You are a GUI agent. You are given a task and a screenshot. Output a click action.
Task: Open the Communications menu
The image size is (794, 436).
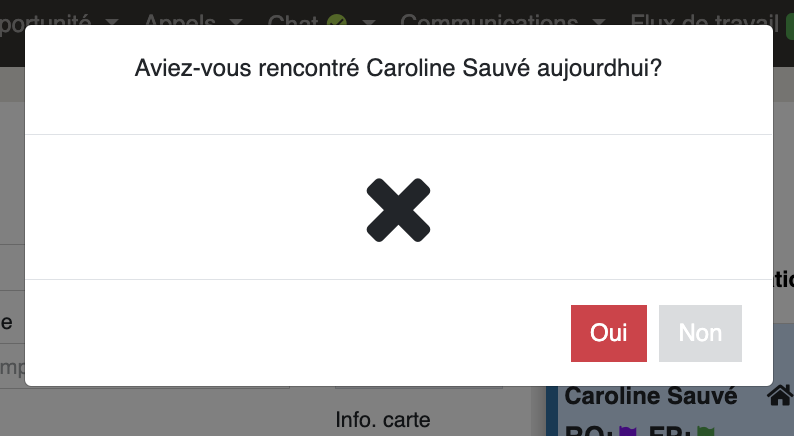point(489,20)
